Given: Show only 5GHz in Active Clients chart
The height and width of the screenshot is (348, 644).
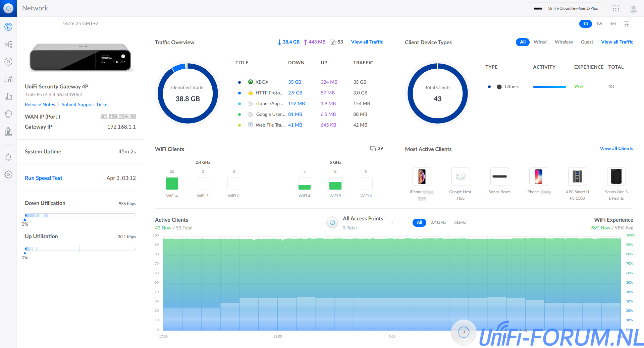Looking at the screenshot, I should click(460, 222).
